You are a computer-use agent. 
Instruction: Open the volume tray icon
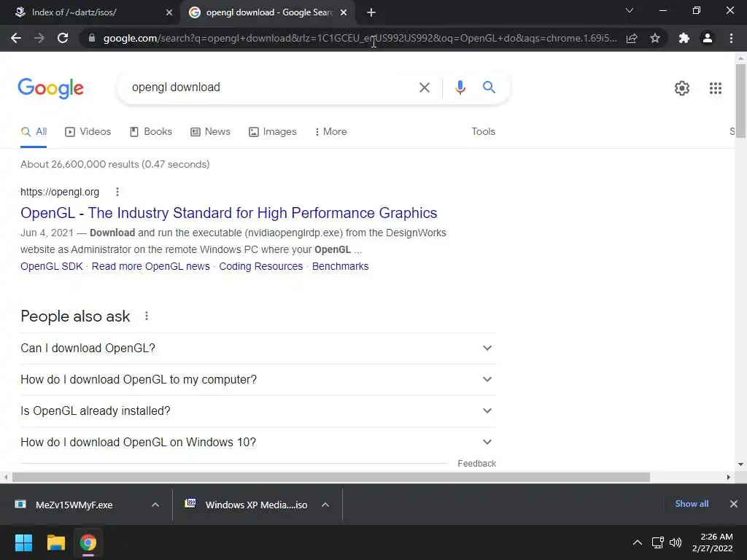coord(676,542)
